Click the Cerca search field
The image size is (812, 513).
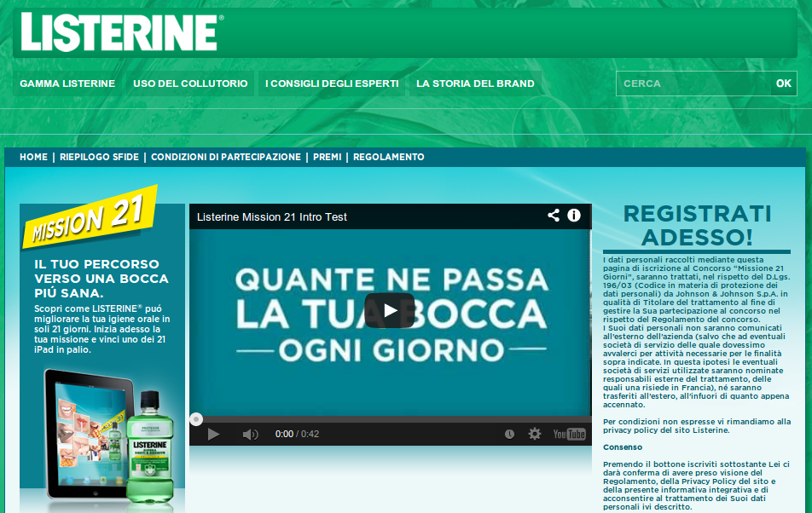[x=693, y=84]
